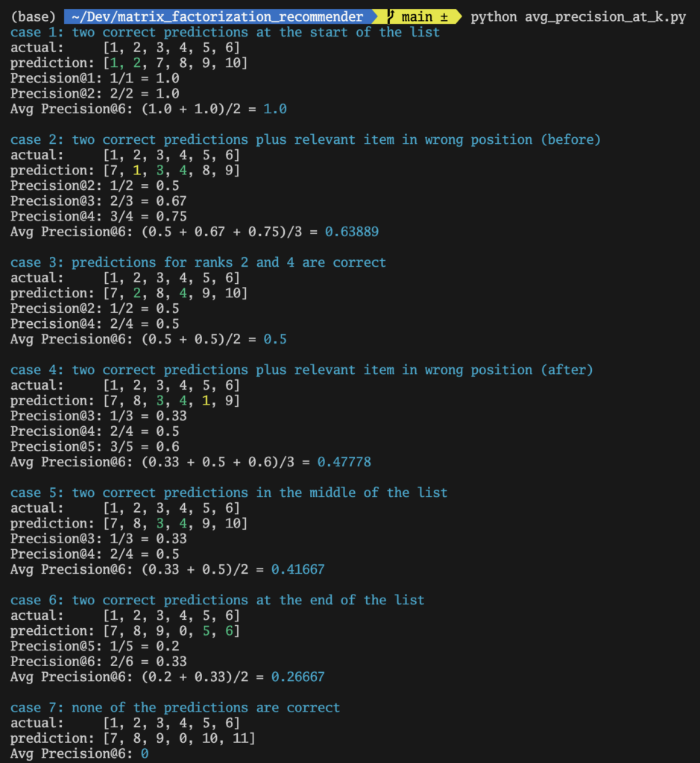Click the 0.26667 average precision value

(297, 677)
